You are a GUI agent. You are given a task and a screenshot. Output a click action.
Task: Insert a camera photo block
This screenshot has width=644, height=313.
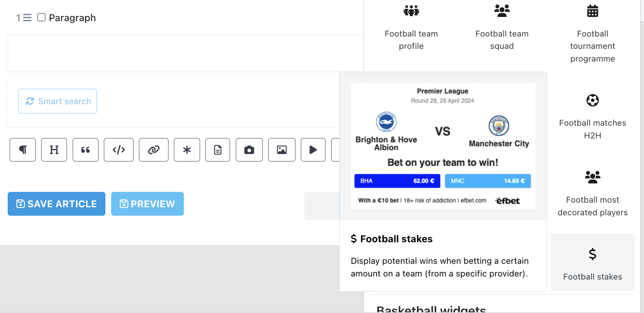pos(249,150)
